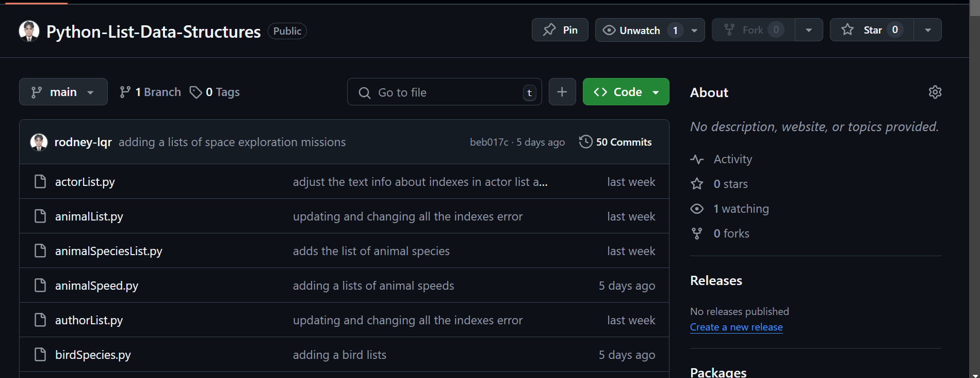Click the page vertical scrollbar

click(974, 189)
